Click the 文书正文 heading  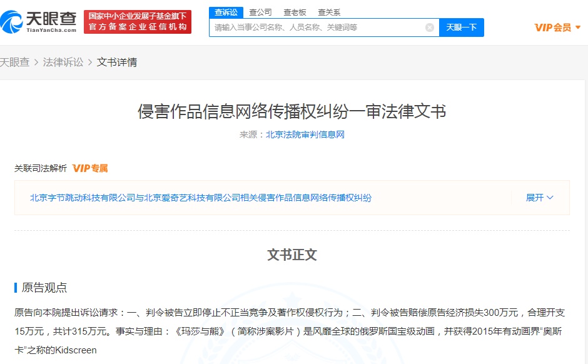point(292,255)
